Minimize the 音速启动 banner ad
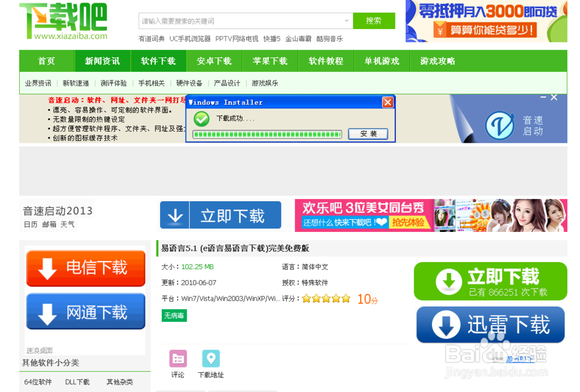This screenshot has width=580, height=392. (x=543, y=97)
